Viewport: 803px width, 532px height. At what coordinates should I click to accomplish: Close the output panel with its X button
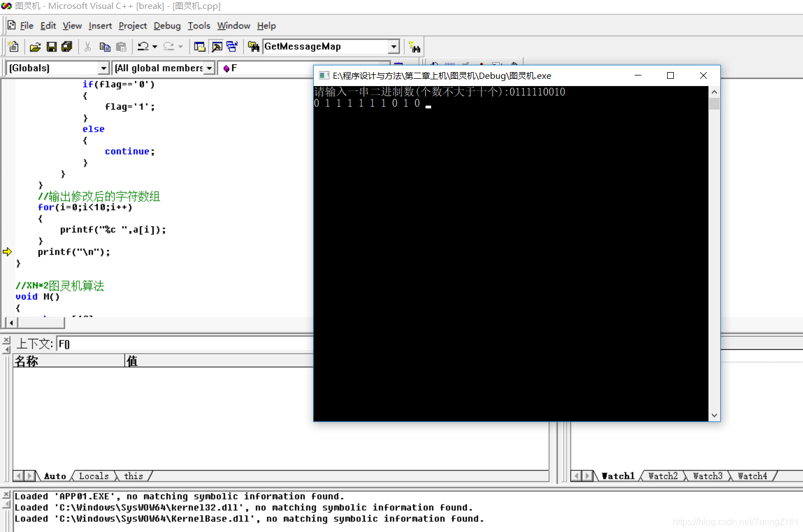tap(7, 495)
